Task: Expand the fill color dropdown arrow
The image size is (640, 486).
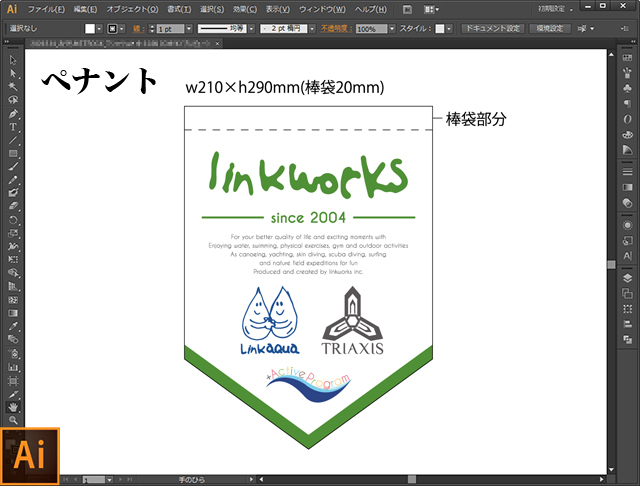Action: click(99, 29)
